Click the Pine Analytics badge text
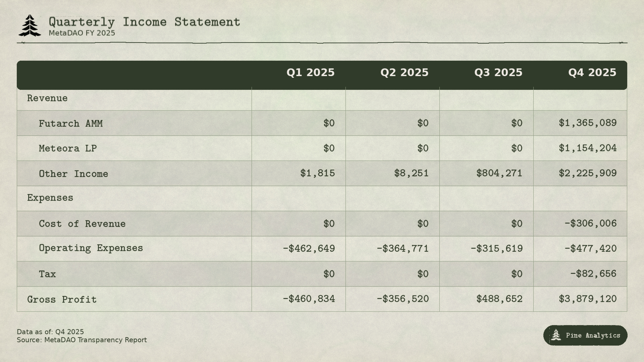The height and width of the screenshot is (362, 644). click(x=593, y=335)
